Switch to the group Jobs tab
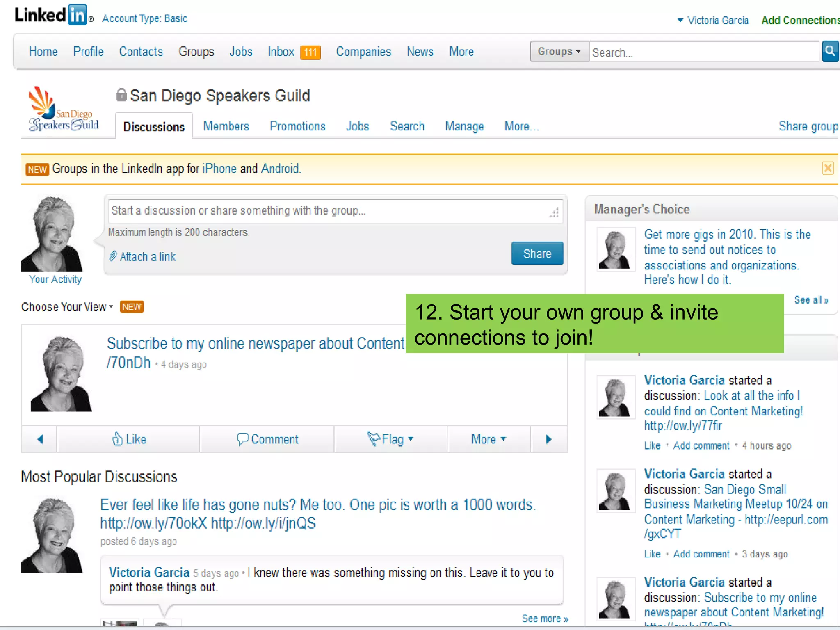Image resolution: width=840 pixels, height=630 pixels. tap(357, 126)
